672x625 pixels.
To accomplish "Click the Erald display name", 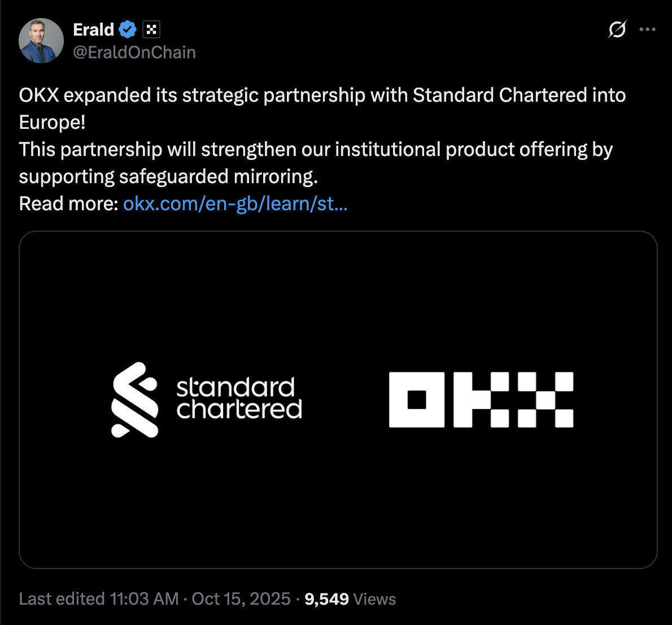I will pos(93,29).
